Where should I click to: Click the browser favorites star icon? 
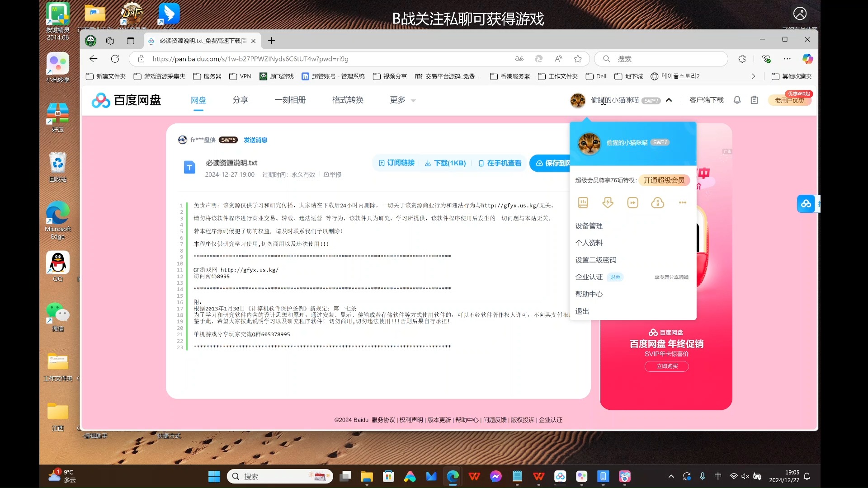[x=578, y=59]
